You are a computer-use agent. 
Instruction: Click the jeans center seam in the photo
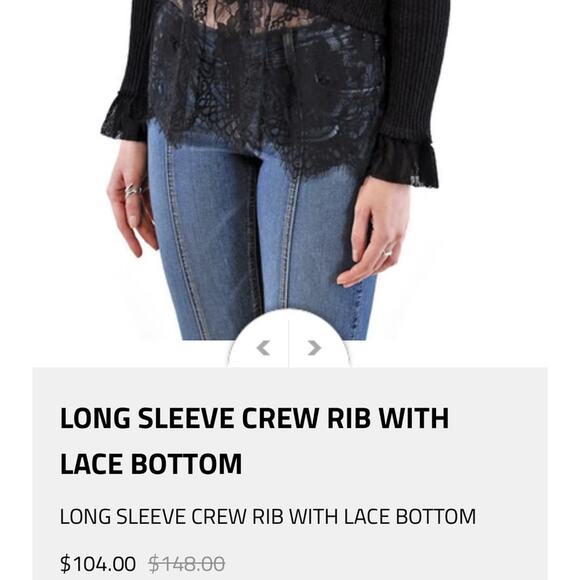click(x=289, y=240)
